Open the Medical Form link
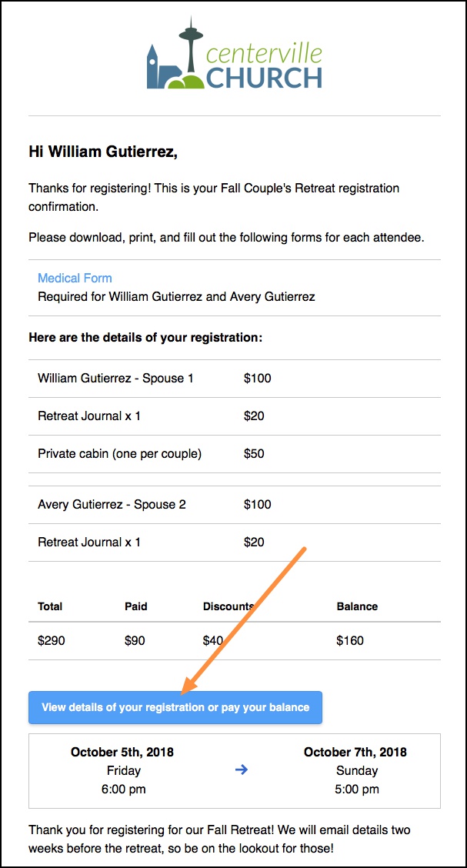This screenshot has height=868, width=467. [x=75, y=278]
